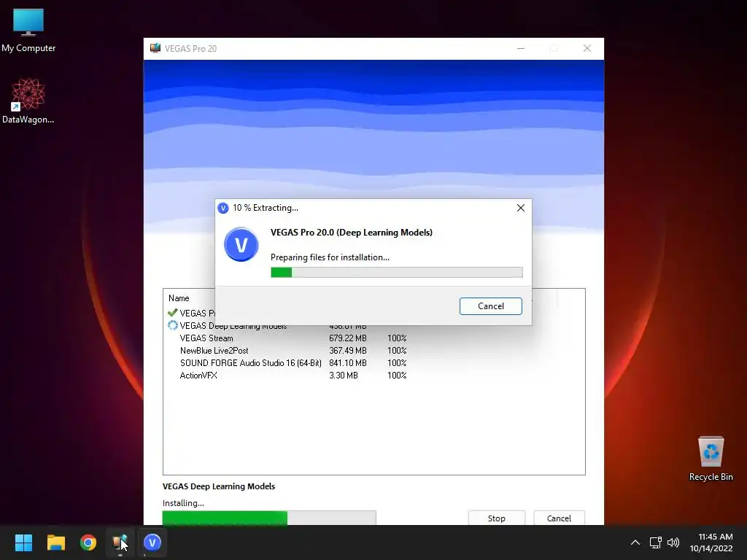This screenshot has height=560, width=747.
Task: Click the V icon in the Extracting dialog title
Action: click(x=223, y=208)
